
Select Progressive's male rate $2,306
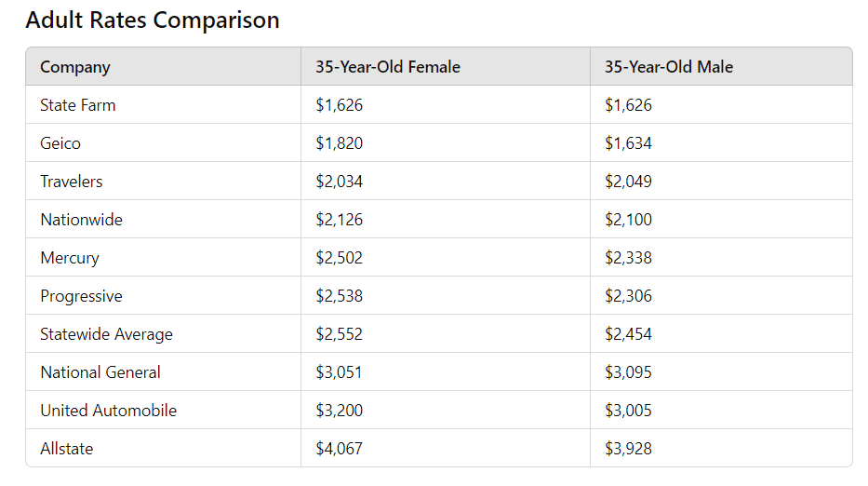coord(629,296)
